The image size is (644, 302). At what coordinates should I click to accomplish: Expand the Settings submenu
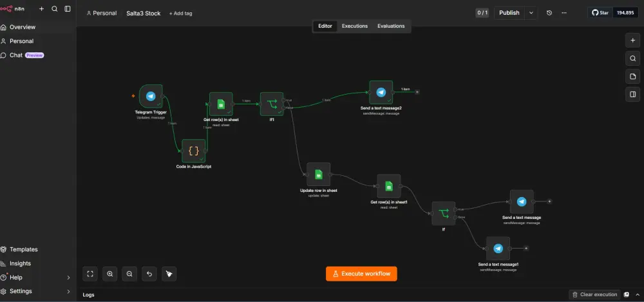69,291
